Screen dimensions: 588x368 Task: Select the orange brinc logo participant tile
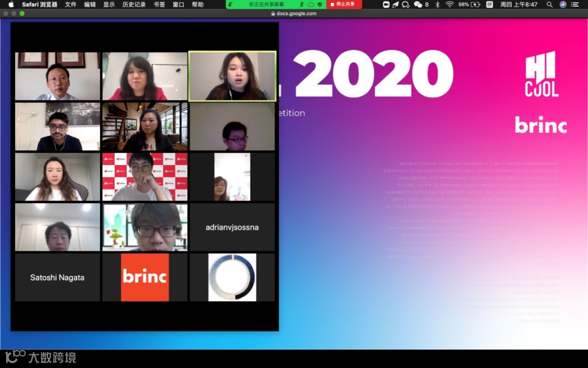point(145,277)
